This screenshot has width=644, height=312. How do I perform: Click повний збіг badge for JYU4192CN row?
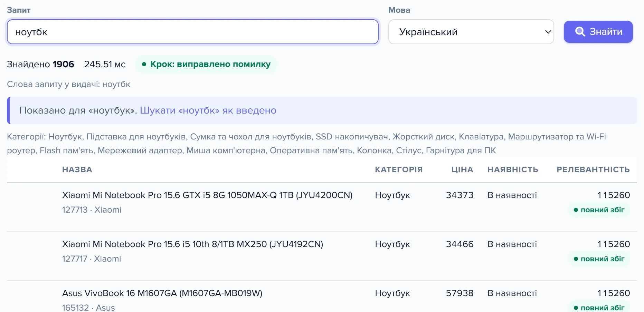599,259
